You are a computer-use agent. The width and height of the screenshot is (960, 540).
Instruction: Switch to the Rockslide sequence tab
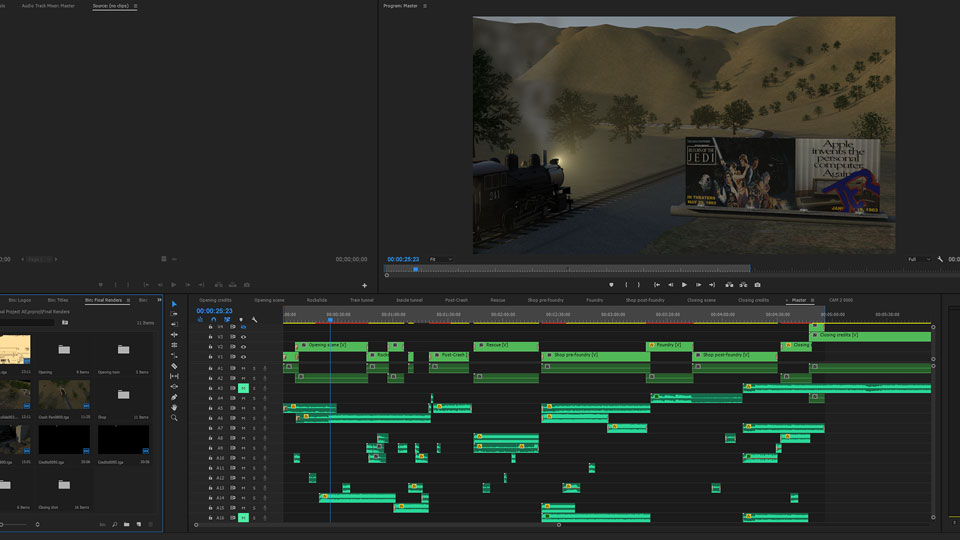317,300
